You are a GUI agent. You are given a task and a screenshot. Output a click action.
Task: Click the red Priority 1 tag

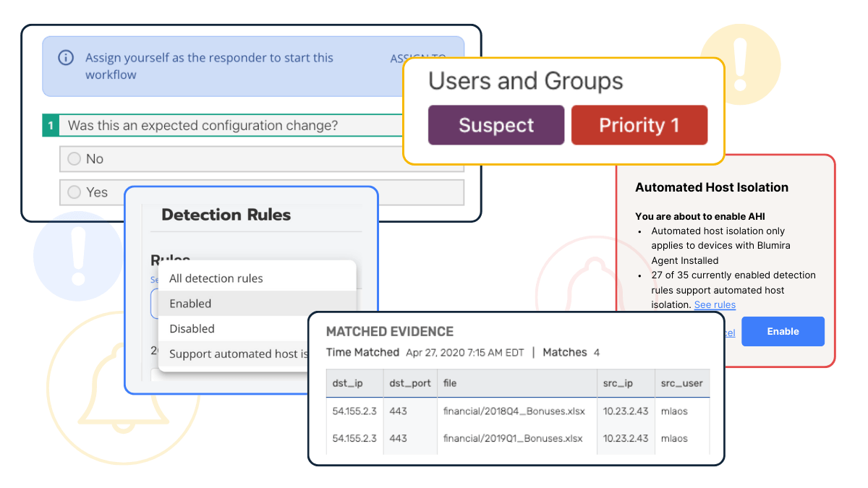[639, 125]
